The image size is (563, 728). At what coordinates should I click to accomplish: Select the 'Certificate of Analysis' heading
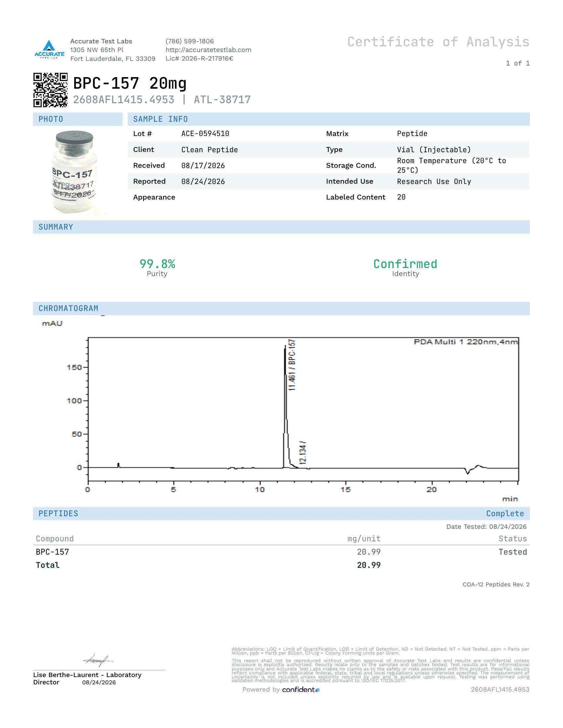click(x=438, y=42)
